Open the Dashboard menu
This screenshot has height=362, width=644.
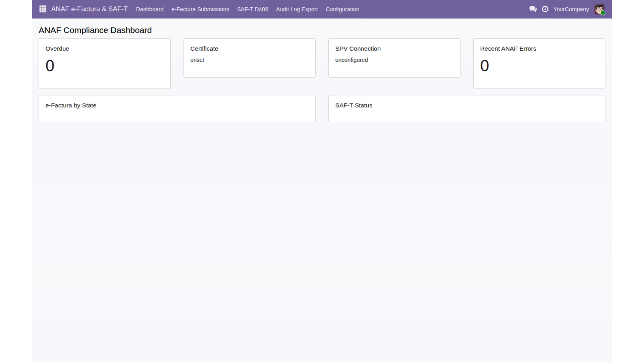(150, 9)
